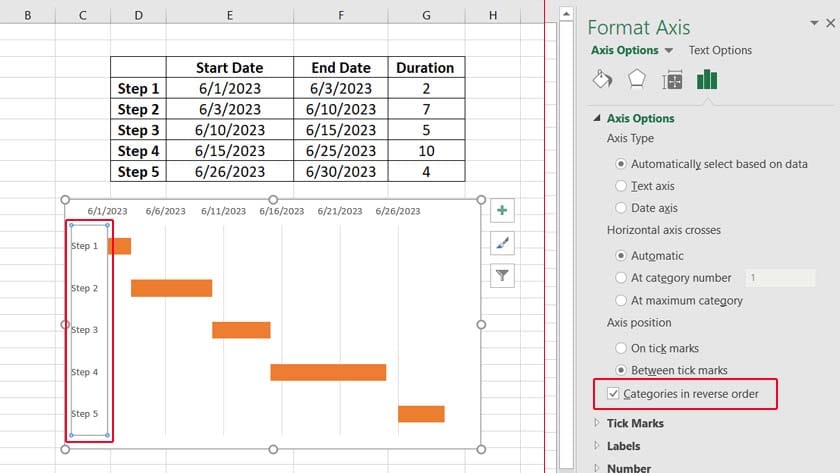Click start date cell 6/26/2023 in table

point(230,171)
